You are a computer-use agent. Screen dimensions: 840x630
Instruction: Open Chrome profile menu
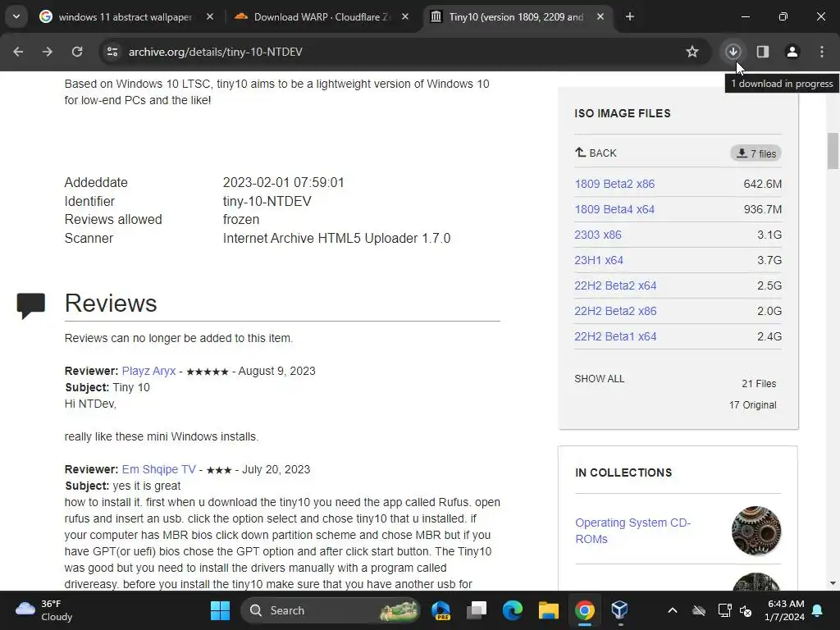[792, 52]
